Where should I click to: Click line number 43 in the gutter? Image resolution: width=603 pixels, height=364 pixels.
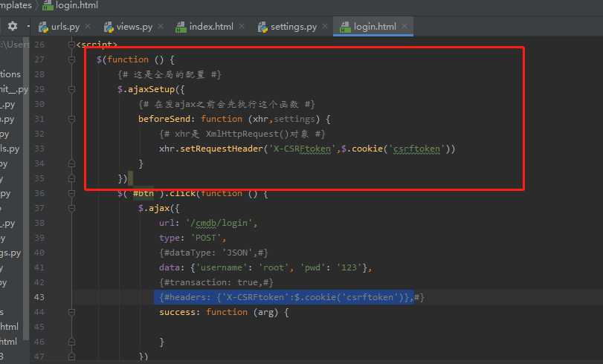[x=39, y=297]
